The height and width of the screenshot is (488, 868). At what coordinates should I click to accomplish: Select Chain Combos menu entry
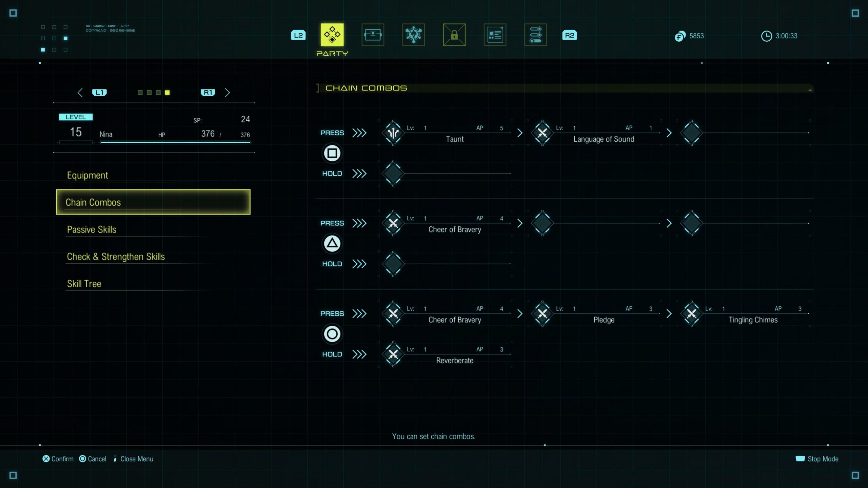point(153,202)
